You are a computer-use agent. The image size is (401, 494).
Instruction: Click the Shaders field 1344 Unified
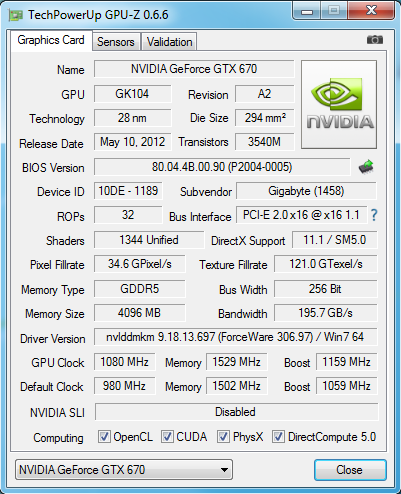149,240
